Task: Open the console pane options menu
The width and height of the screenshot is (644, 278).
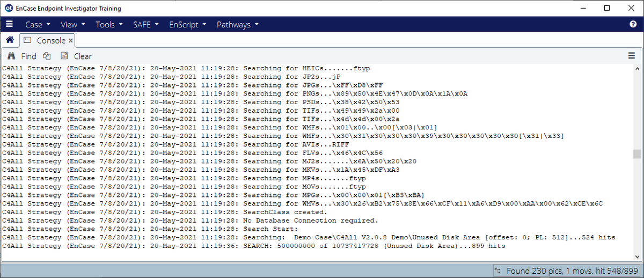Action: [632, 56]
